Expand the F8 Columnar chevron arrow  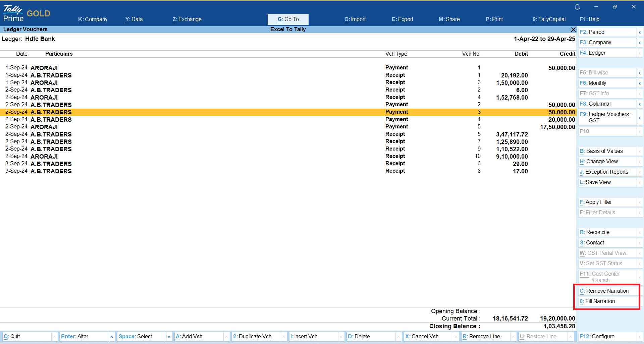click(x=640, y=104)
